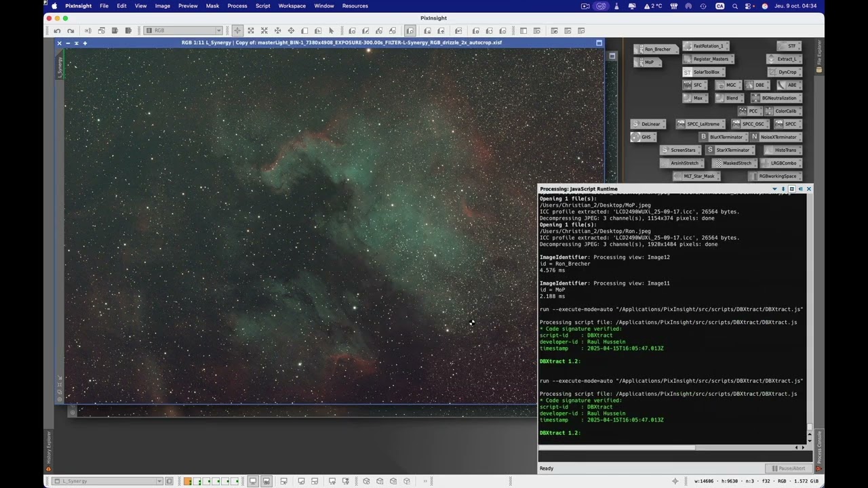Open the SFC process icon
The image size is (868, 488).
(x=694, y=85)
